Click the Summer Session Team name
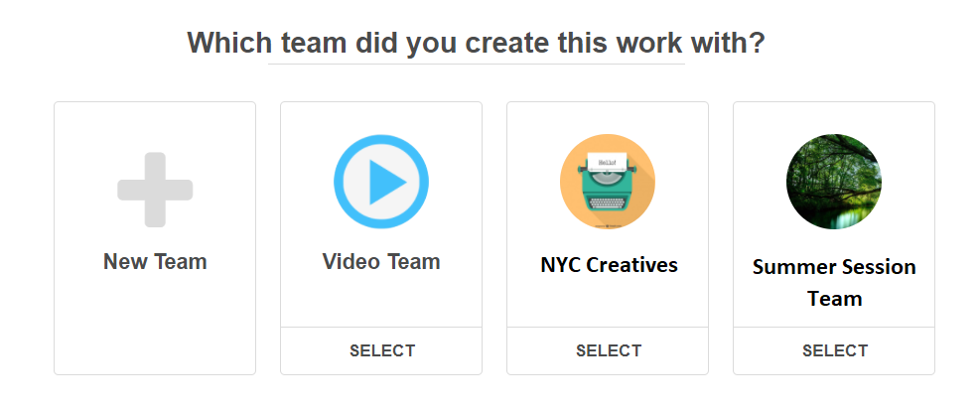This screenshot has width=980, height=410. 834,282
